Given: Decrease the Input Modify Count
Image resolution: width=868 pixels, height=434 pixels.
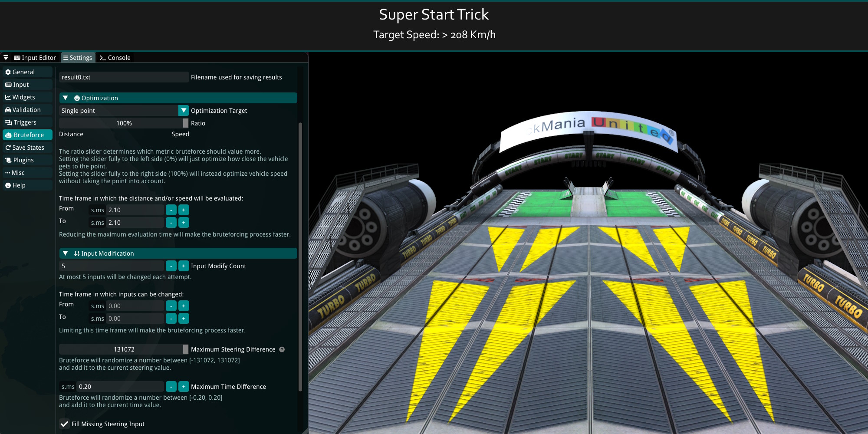Looking at the screenshot, I should (x=171, y=266).
